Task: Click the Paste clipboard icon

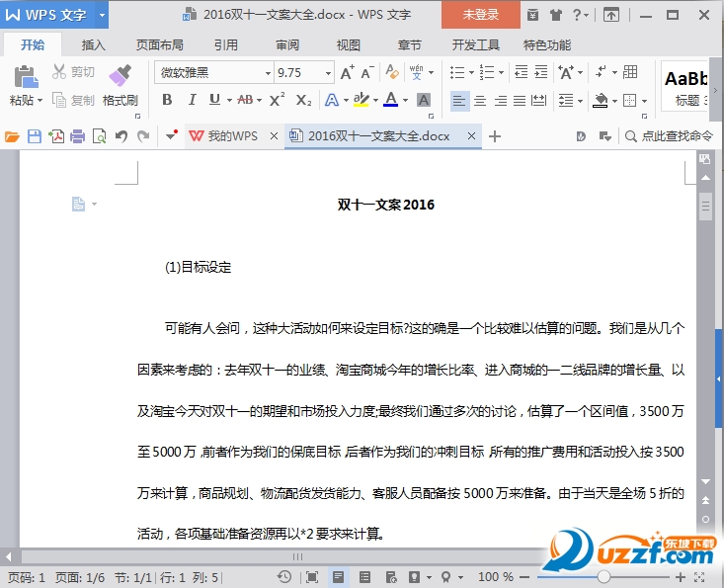Action: [x=26, y=77]
